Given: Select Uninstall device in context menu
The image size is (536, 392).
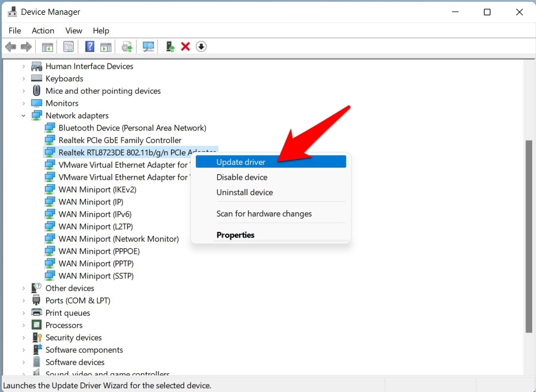Looking at the screenshot, I should pos(244,192).
